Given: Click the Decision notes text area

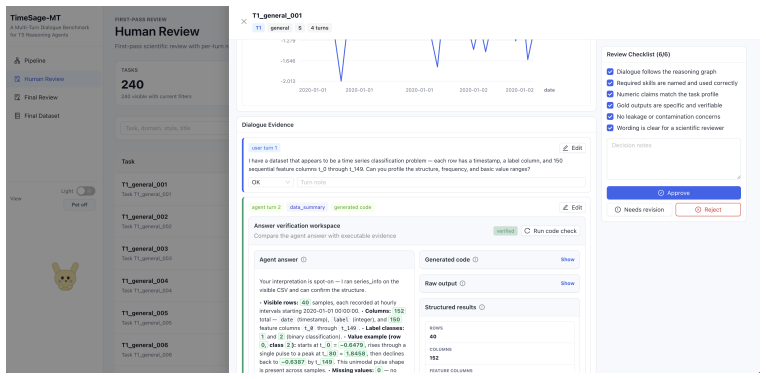Looking at the screenshot, I should pos(674,159).
